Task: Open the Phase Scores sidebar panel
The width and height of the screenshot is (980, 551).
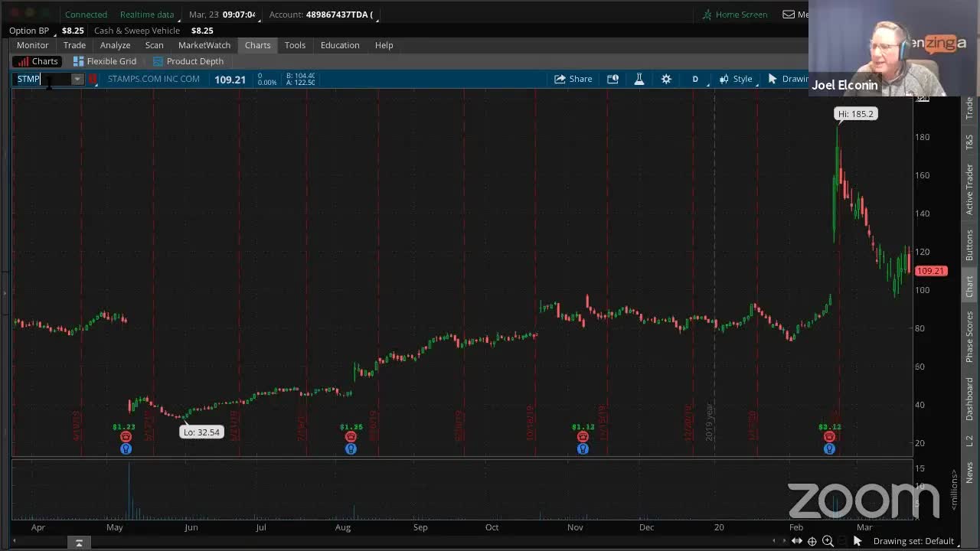Action: click(x=969, y=337)
